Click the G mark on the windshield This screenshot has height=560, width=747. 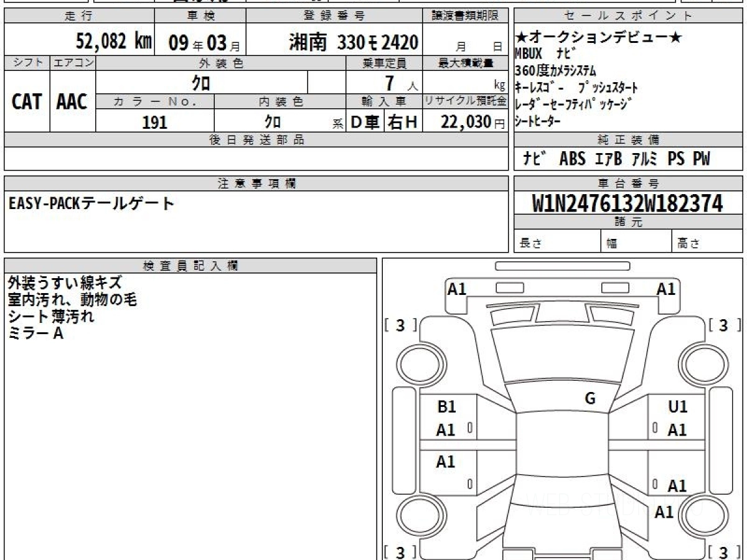pos(590,399)
